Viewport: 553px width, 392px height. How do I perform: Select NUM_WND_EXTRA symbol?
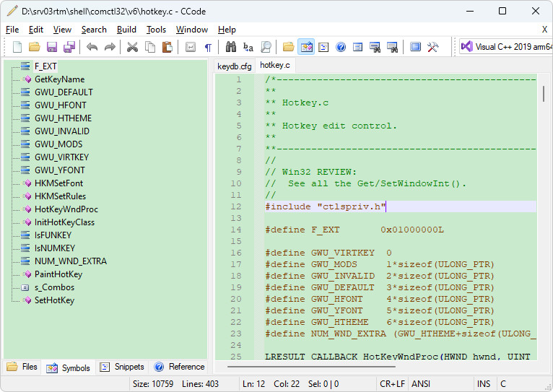pyautogui.click(x=71, y=261)
